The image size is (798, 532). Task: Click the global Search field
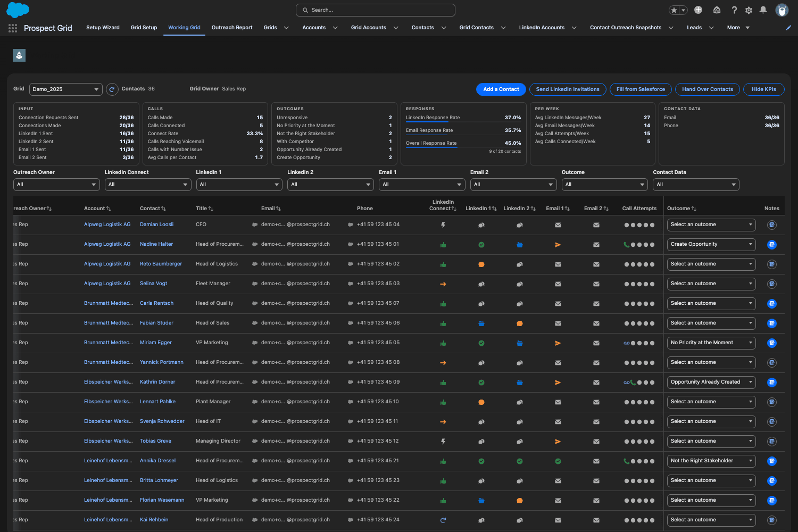376,10
